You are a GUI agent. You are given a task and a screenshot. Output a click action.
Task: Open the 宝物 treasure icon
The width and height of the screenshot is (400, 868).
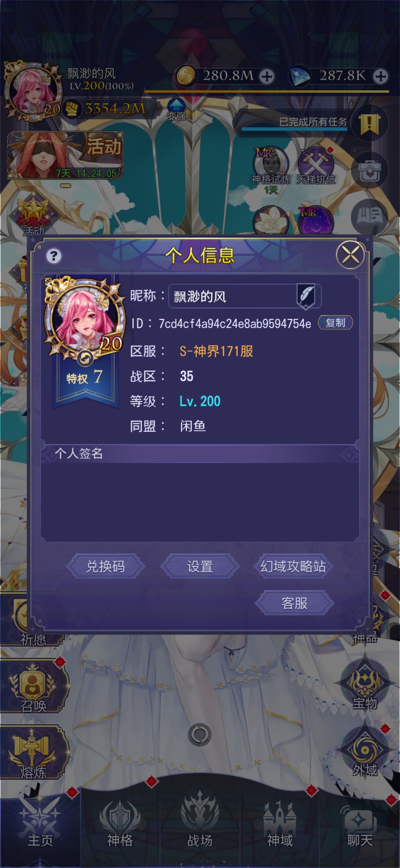tap(365, 684)
